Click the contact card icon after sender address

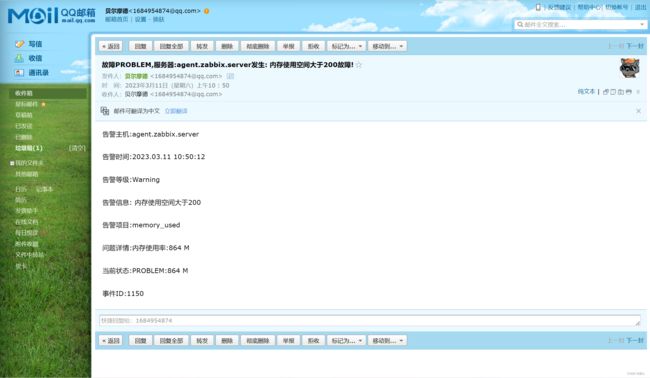coord(230,76)
